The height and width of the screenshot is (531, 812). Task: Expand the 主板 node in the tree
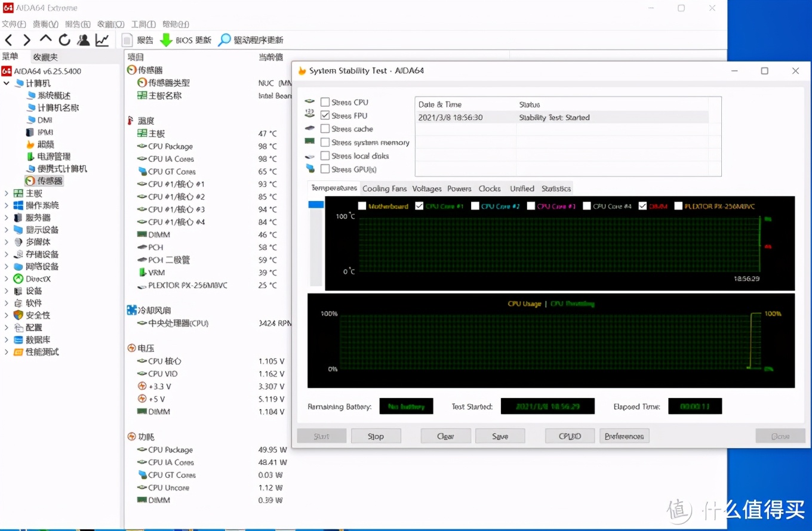[7, 193]
